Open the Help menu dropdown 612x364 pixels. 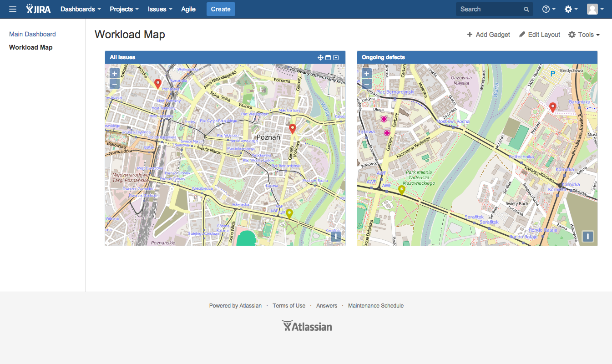[548, 9]
